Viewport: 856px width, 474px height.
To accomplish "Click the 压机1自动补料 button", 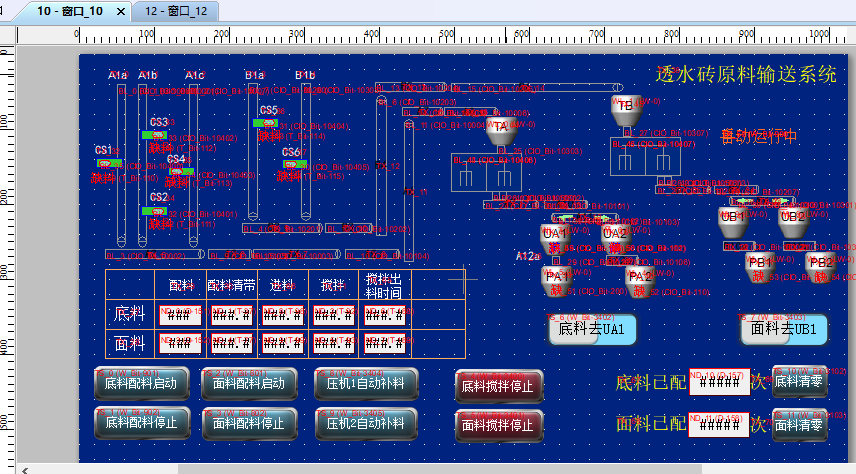I will pyautogui.click(x=365, y=383).
